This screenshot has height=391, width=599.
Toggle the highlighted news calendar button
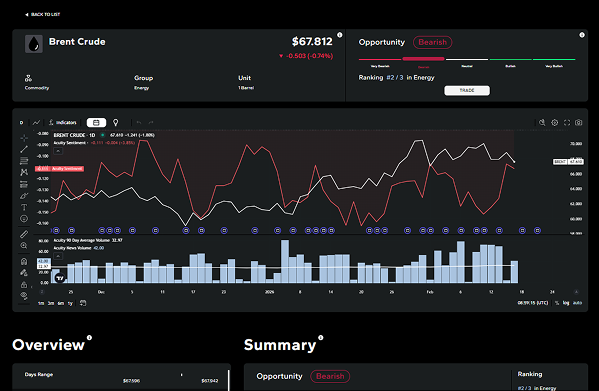[96, 123]
